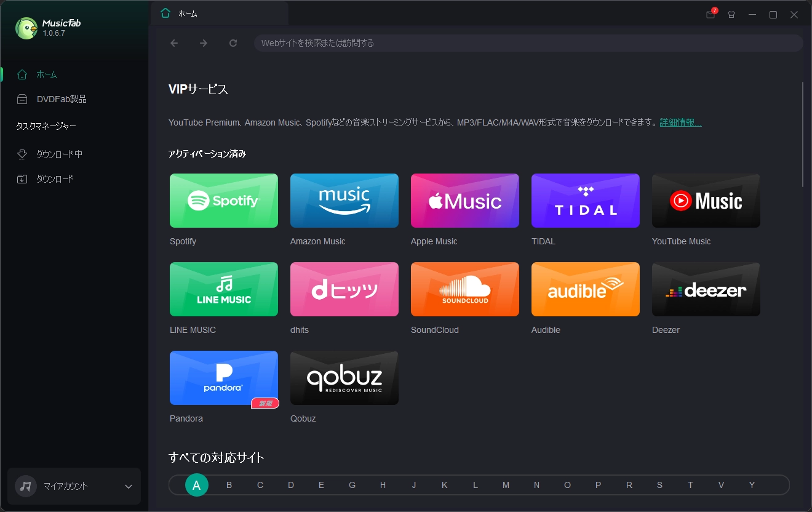Image resolution: width=812 pixels, height=512 pixels.
Task: Open the SoundCloud service tile
Action: (465, 289)
